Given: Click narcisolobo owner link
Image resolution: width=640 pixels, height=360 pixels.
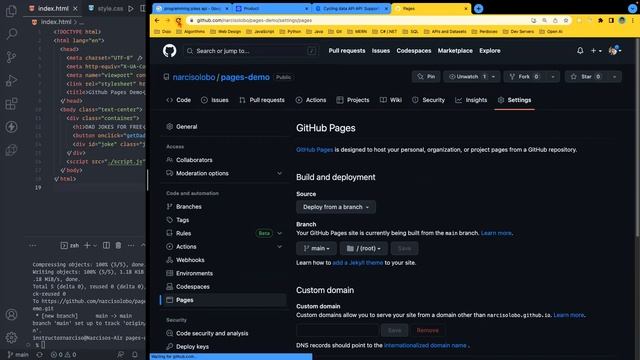Looking at the screenshot, I should pyautogui.click(x=194, y=77).
